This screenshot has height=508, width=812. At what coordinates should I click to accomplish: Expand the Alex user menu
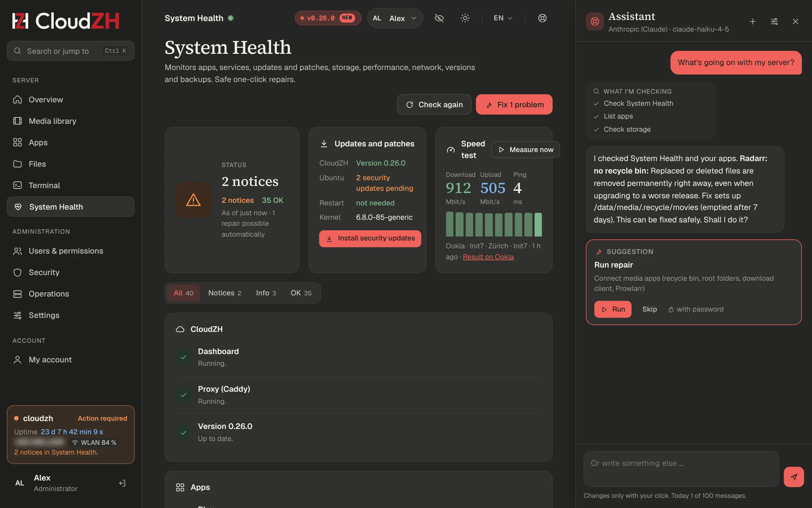(395, 18)
